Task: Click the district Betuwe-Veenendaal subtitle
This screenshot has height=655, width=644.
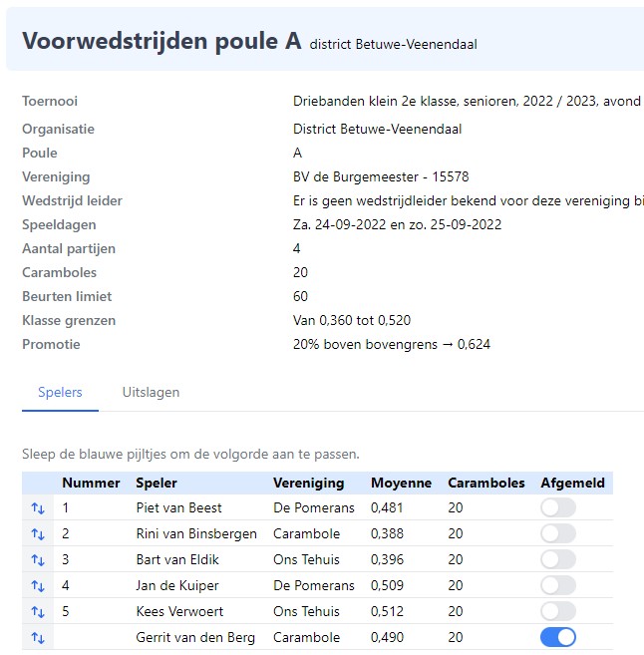Action: click(x=393, y=44)
